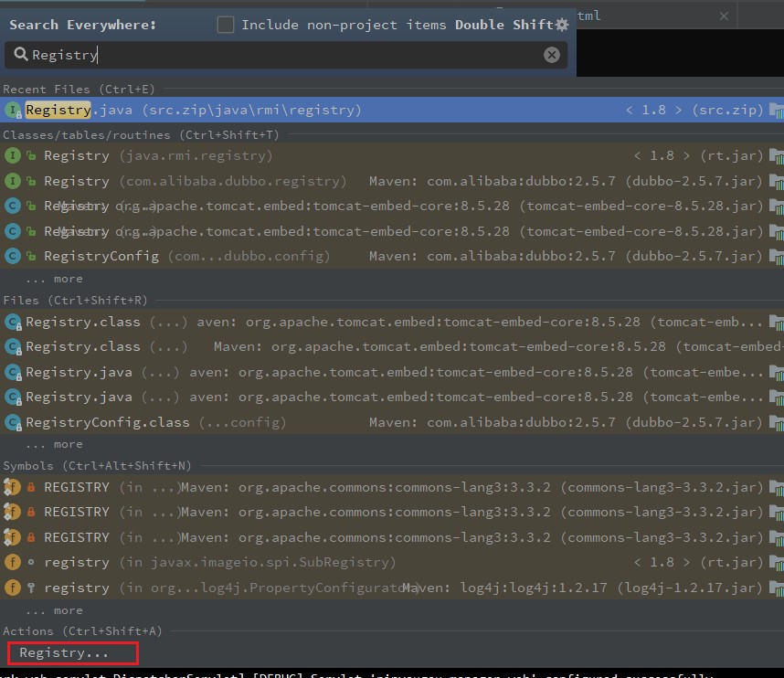This screenshot has height=678, width=784.
Task: Click the magnifier icon in search field
Action: [x=20, y=54]
